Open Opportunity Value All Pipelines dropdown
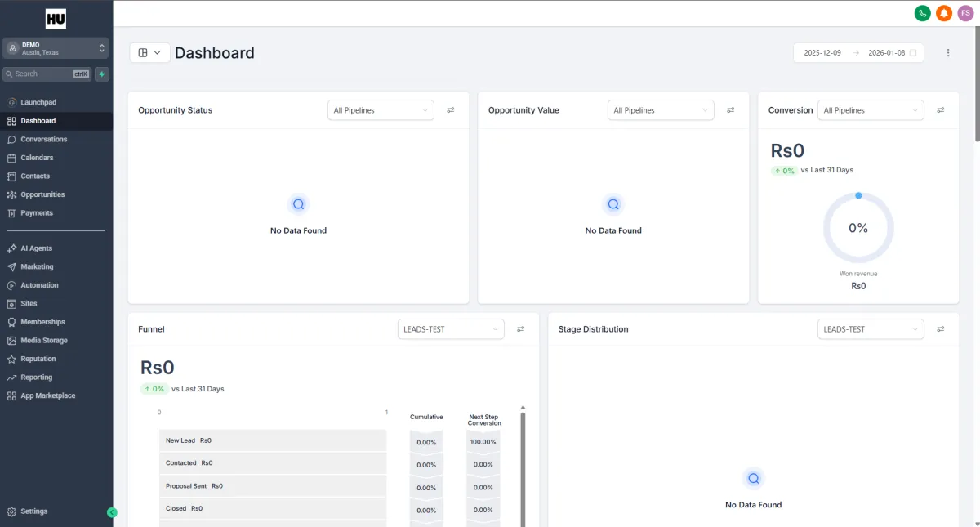 pos(661,110)
